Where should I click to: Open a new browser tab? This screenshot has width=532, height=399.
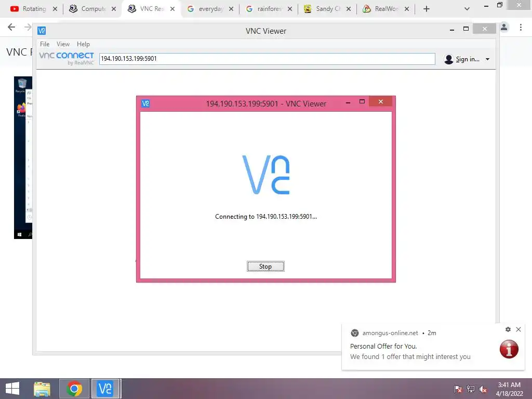[427, 9]
